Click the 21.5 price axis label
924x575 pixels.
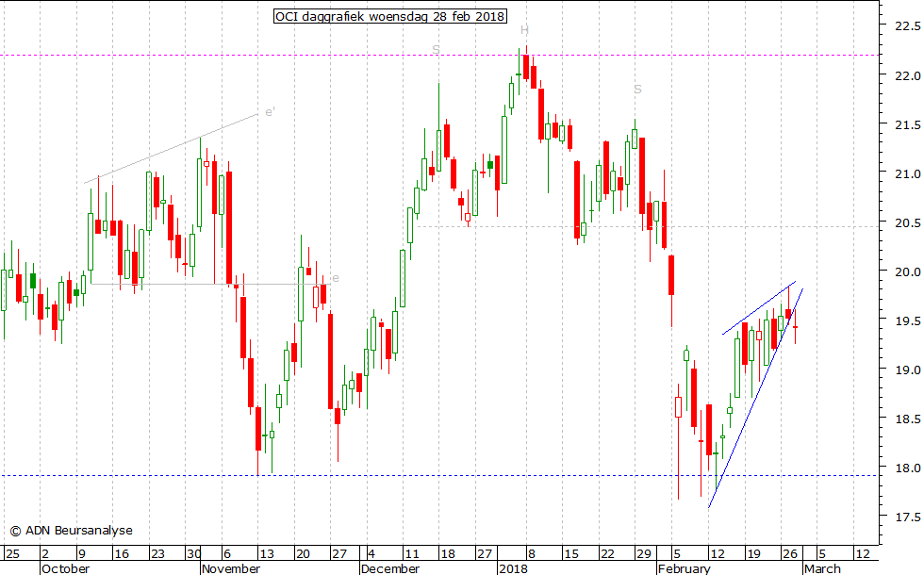tap(907, 124)
